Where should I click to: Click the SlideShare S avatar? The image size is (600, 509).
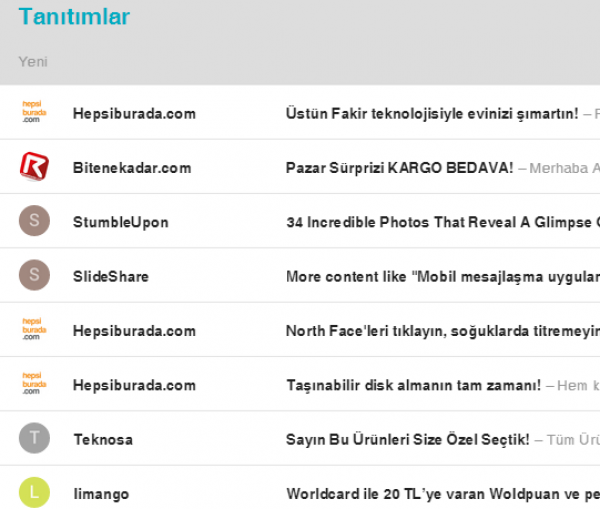(x=34, y=275)
